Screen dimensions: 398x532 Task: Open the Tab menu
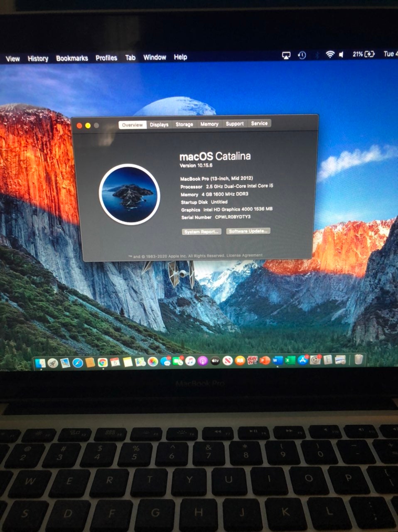pyautogui.click(x=130, y=57)
